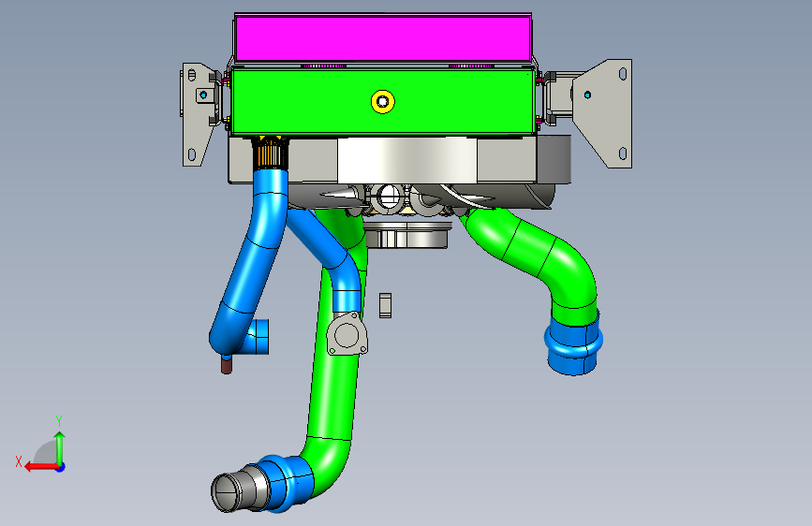The height and width of the screenshot is (526, 812).
Task: Click the "Y" axis label
Action: (x=59, y=420)
